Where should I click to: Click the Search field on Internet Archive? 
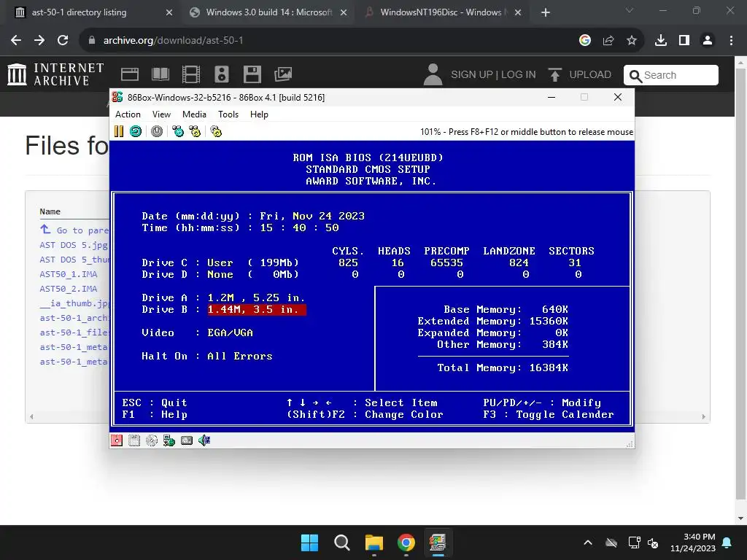[x=671, y=75]
